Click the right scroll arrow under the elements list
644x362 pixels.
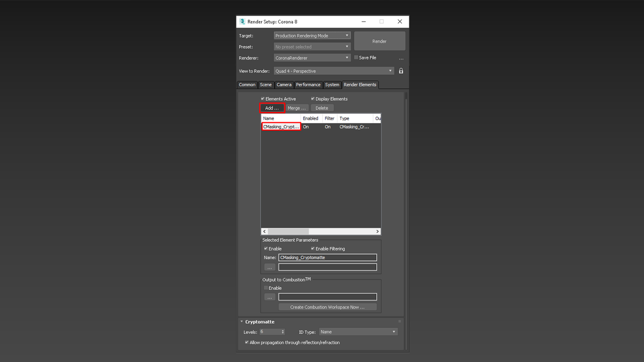377,231
